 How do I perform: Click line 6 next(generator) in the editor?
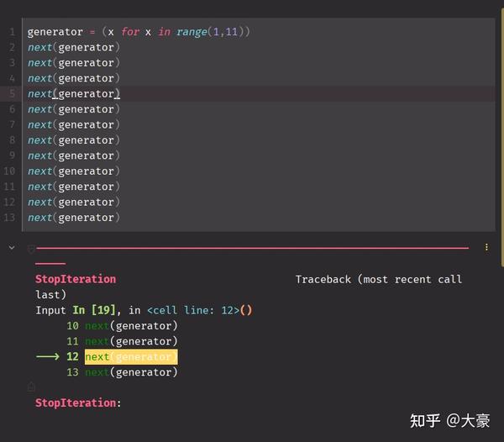[x=74, y=109]
